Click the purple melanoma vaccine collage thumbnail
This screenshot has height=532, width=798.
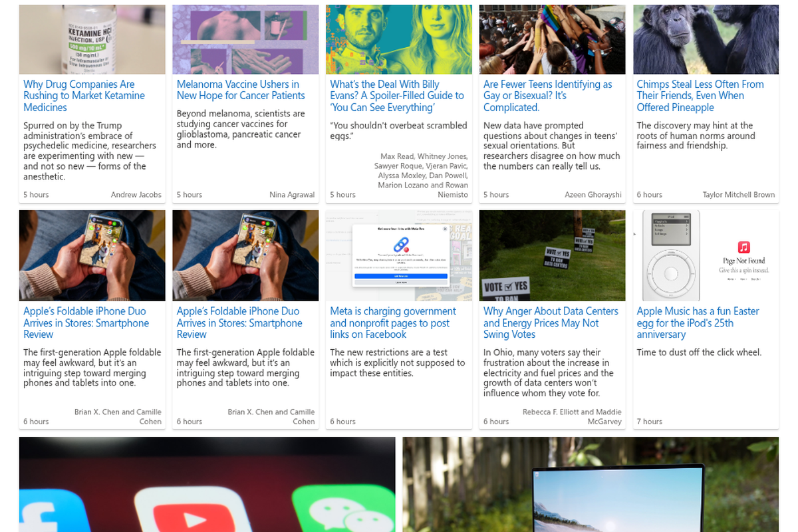pos(245,39)
